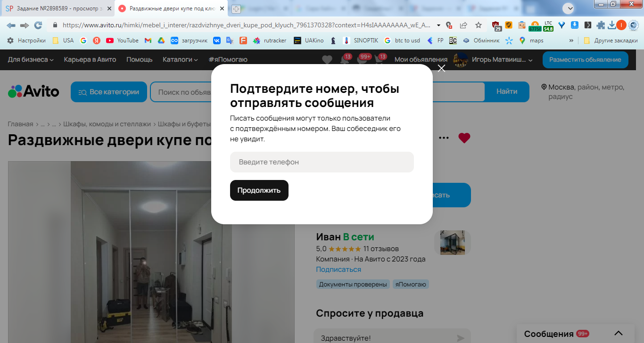
Task: Click the 'Найти' search button
Action: 507,92
